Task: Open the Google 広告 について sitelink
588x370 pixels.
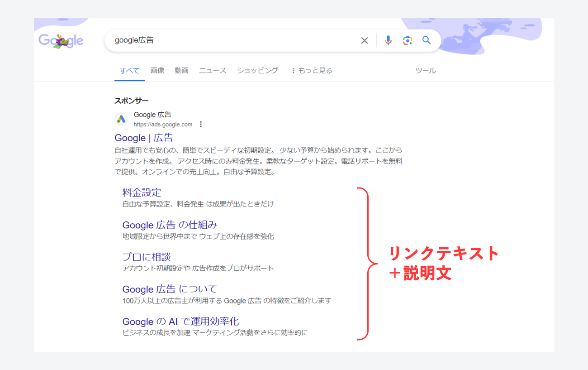Action: (x=170, y=289)
